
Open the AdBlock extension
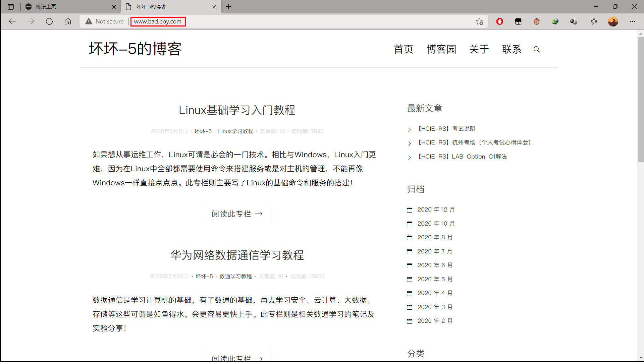[500, 21]
